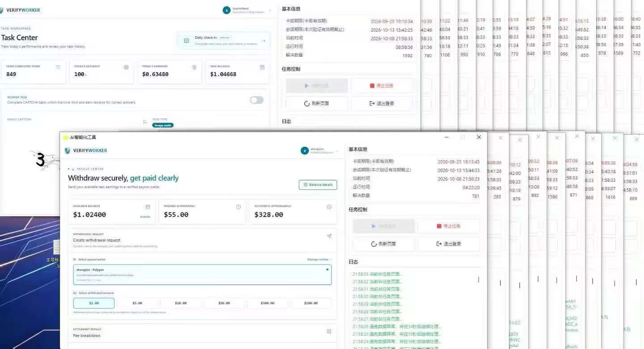Click 退出登录 in the front Withdraw window
The width and height of the screenshot is (644, 349).
(449, 244)
